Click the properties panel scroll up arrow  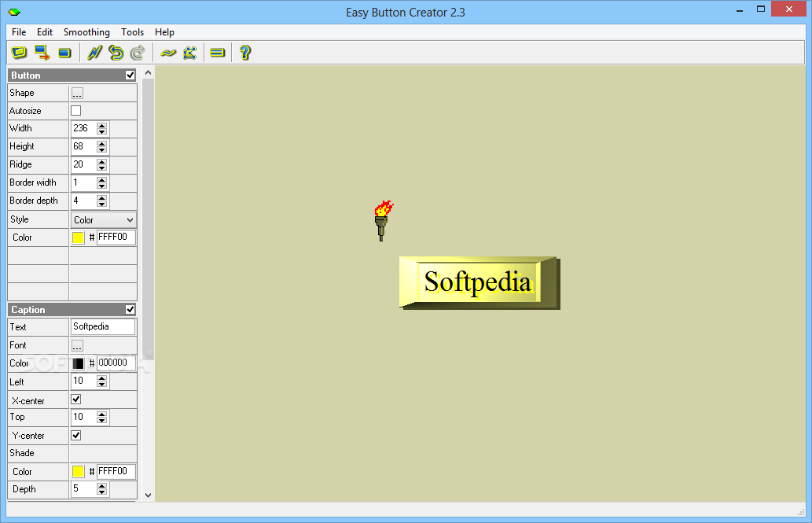click(x=148, y=72)
